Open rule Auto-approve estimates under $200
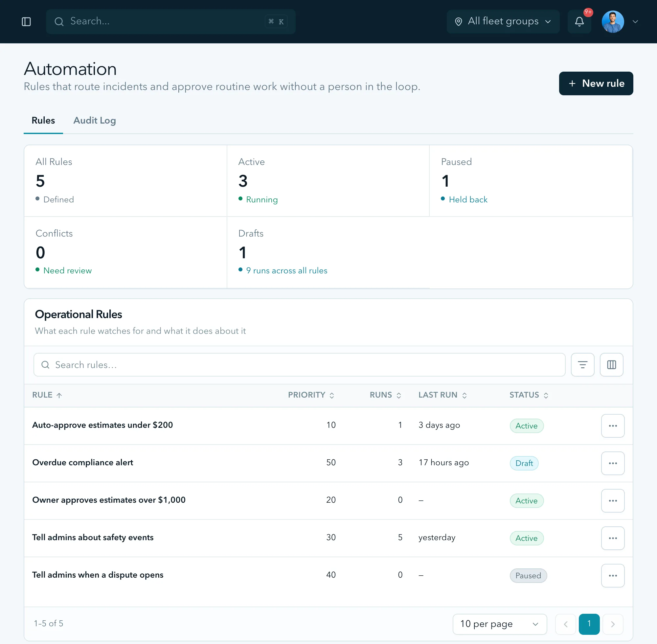Viewport: 657px width, 644px height. click(102, 425)
